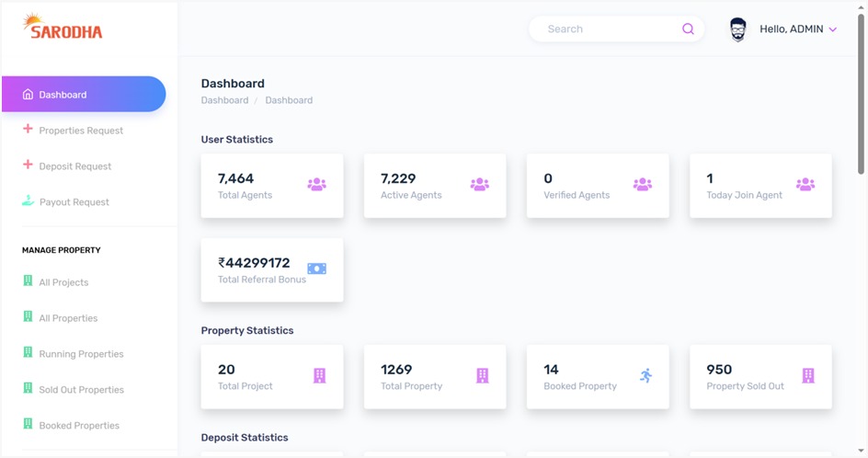868x458 pixels.
Task: Click people icon on Verified Agents card
Action: coord(642,185)
